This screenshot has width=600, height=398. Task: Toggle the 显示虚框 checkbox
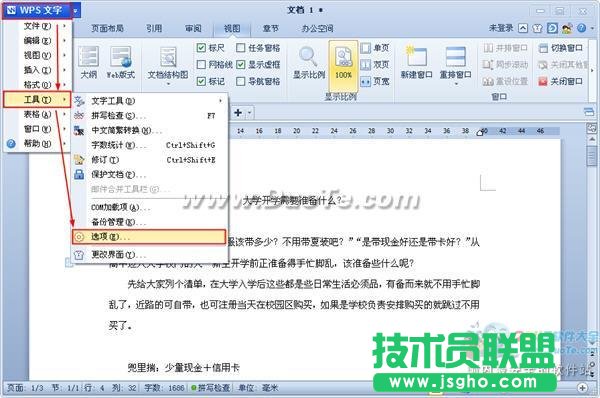[240, 65]
